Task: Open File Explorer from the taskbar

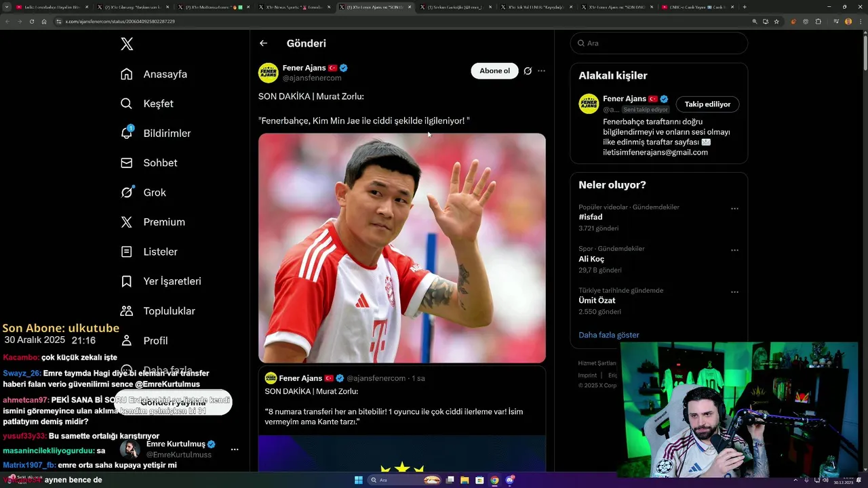Action: (465, 480)
